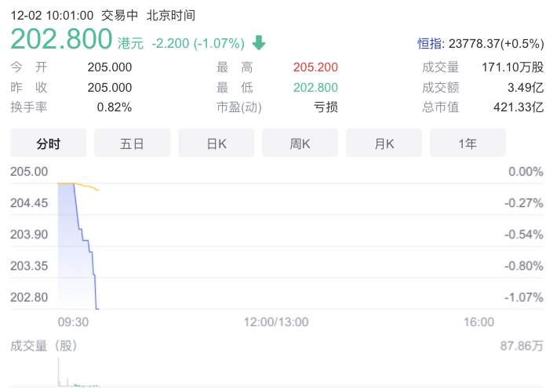Select the 1年 chart range
The height and width of the screenshot is (392, 553).
tap(468, 143)
